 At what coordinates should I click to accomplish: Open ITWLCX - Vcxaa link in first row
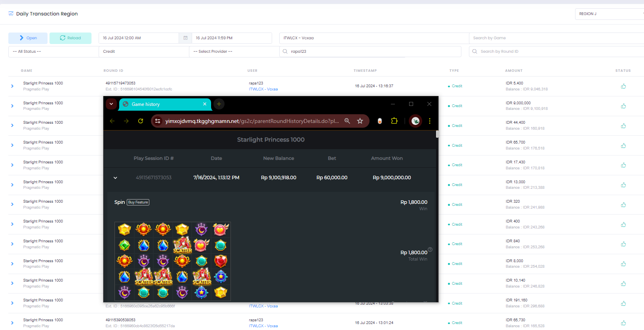point(263,89)
